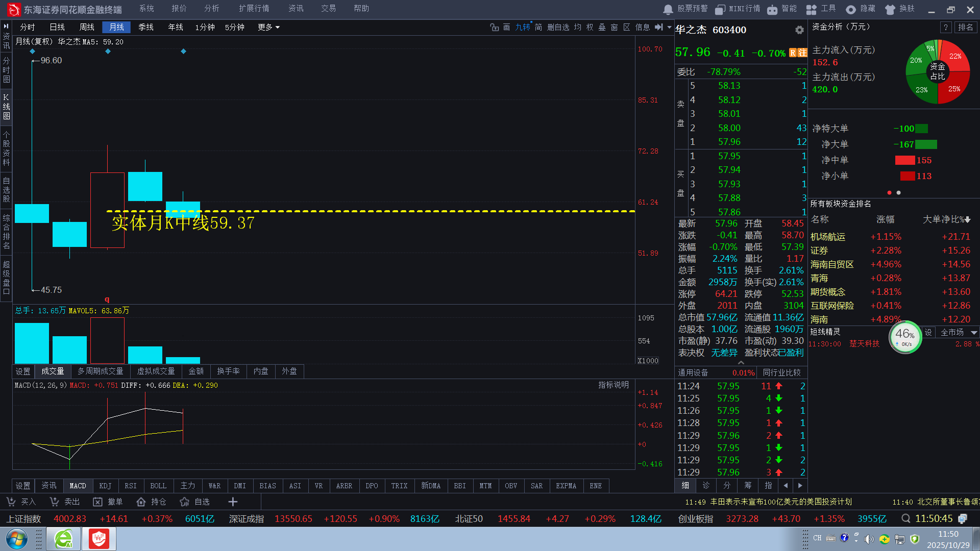Click the stock settings gear icon
This screenshot has width=980, height=551.
799,30
